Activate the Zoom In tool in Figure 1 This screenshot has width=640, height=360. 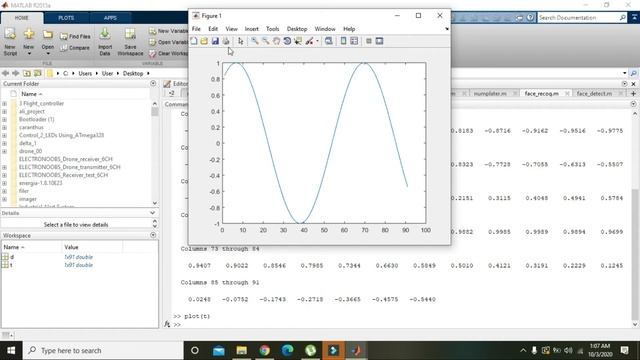[x=255, y=41]
